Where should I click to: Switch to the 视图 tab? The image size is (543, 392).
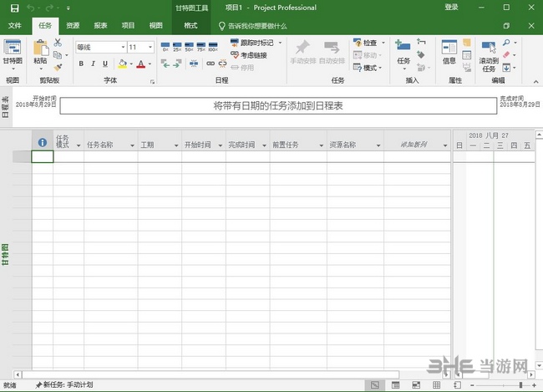point(155,25)
